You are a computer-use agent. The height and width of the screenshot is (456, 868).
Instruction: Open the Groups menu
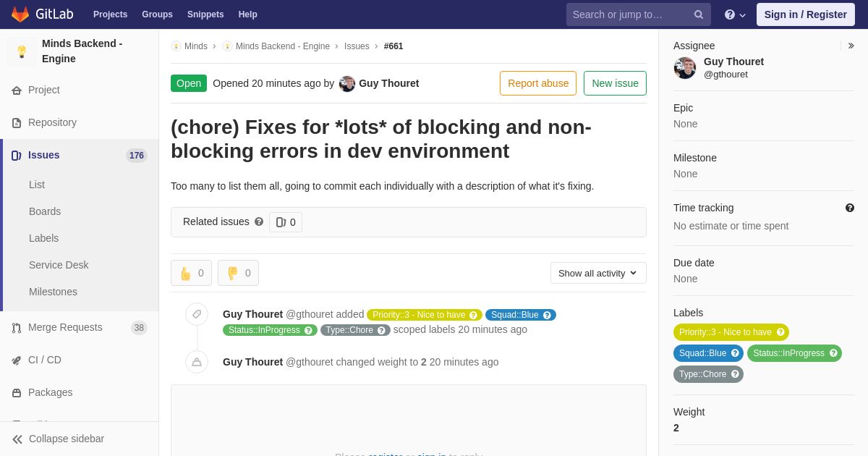click(157, 14)
